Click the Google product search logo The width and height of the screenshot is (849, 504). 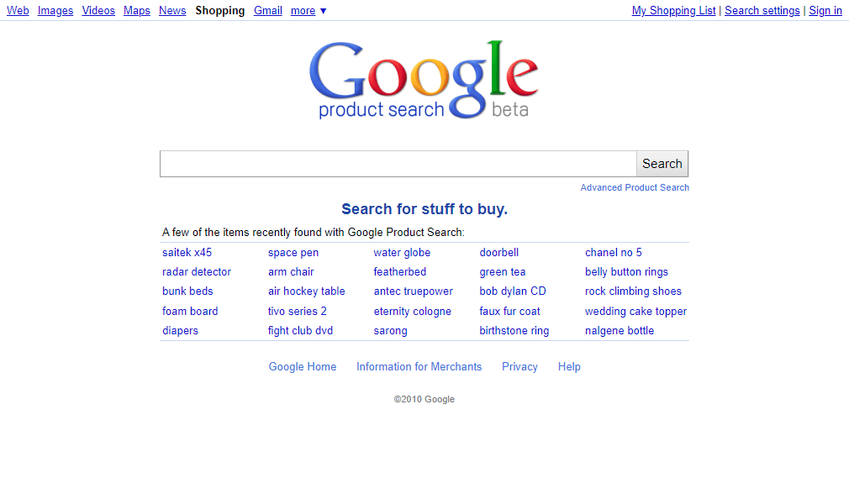click(x=424, y=80)
